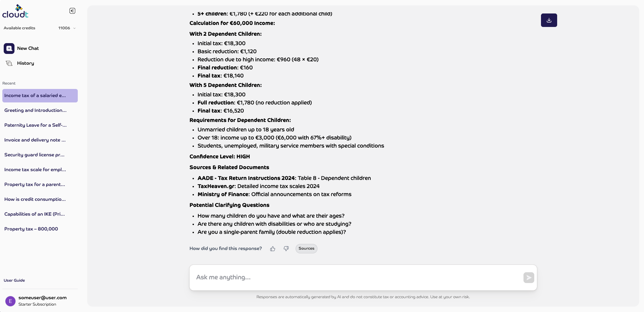This screenshot has width=644, height=312.
Task: Expand the available credits dropdown
Action: pos(74,28)
